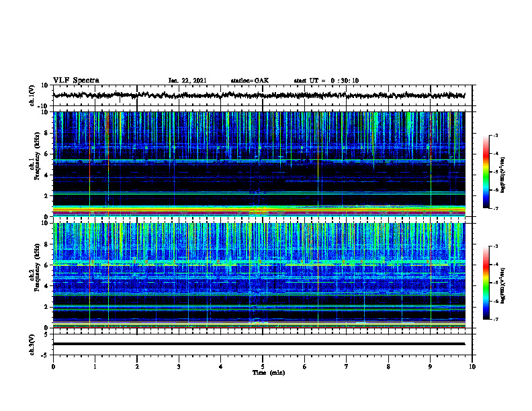Click the ch.1 voltage waveform trace
Image resolution: width=532 pixels, height=411 pixels.
tap(259, 95)
